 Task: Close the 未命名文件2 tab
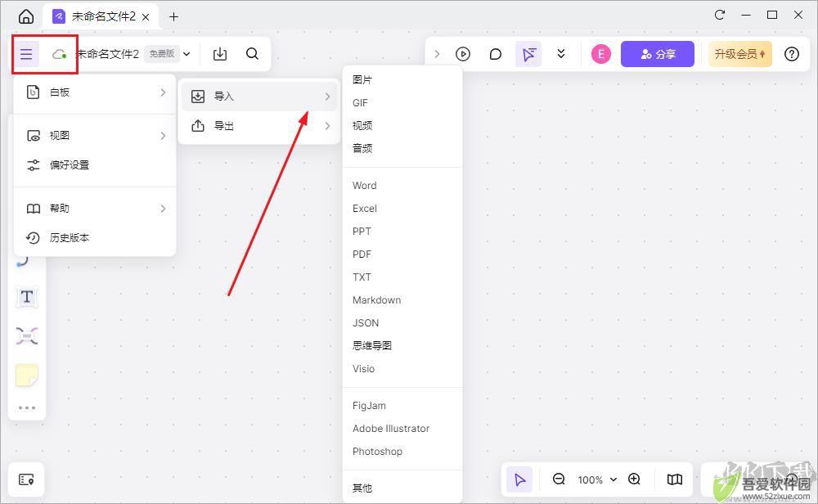[146, 17]
